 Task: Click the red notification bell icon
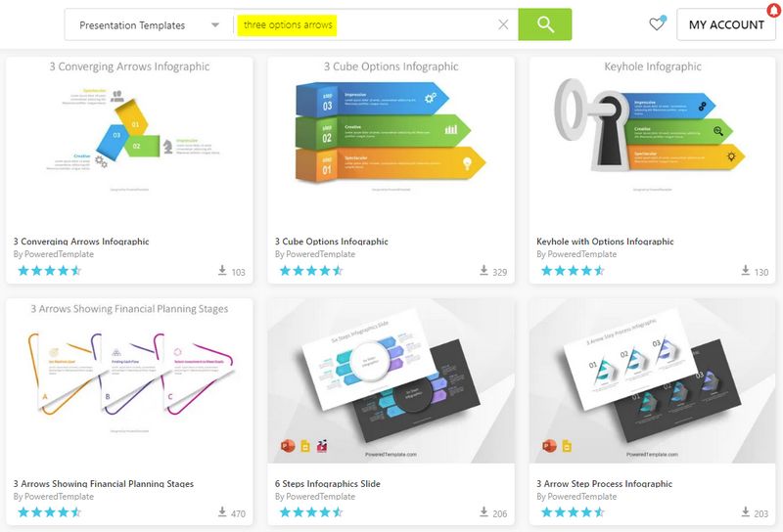coord(774,9)
